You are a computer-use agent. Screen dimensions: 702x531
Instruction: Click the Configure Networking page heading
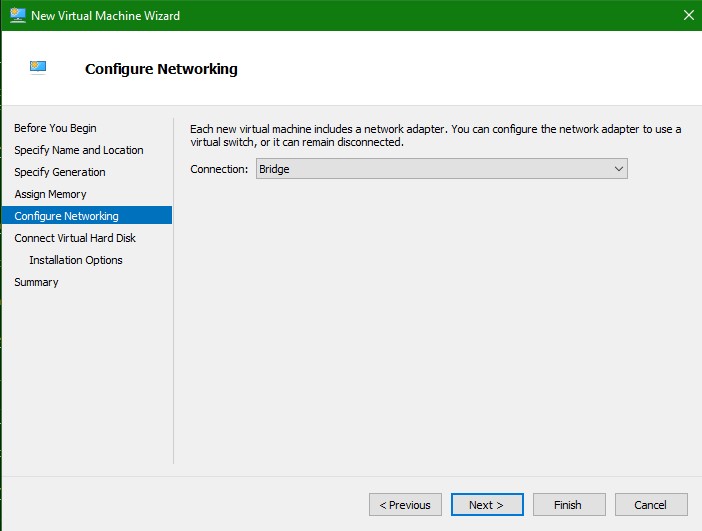[161, 69]
